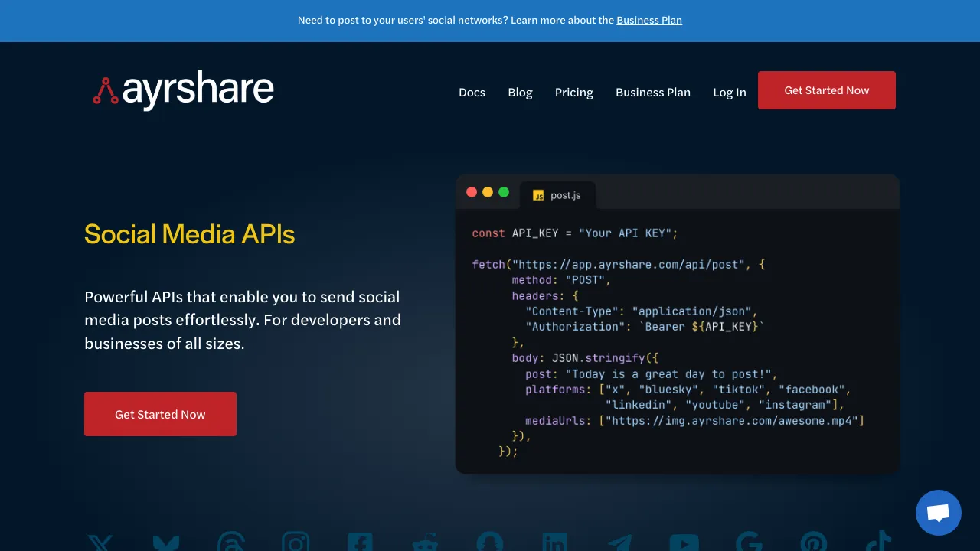Click the Bluesky butterfly icon

(x=166, y=543)
